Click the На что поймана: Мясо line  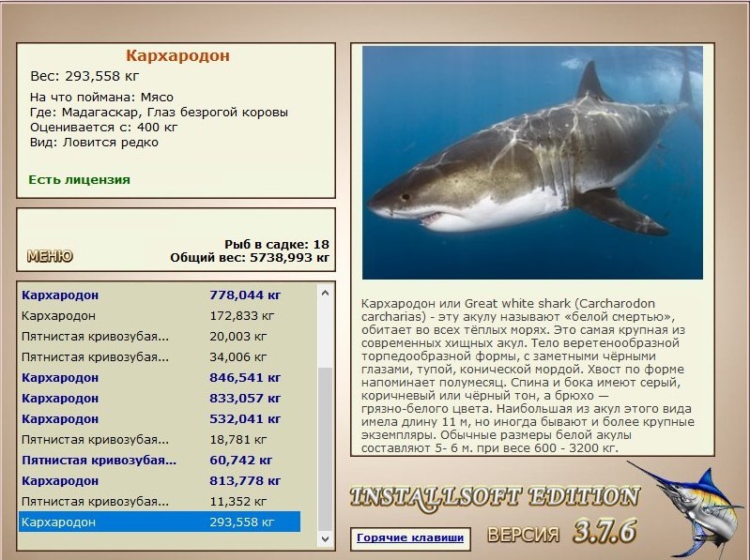tap(101, 98)
